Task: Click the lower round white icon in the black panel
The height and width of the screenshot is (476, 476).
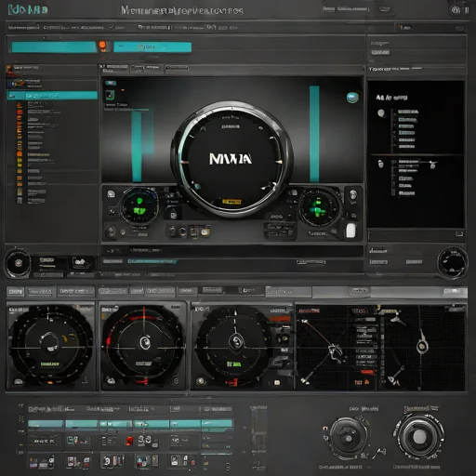Action: 381,164
